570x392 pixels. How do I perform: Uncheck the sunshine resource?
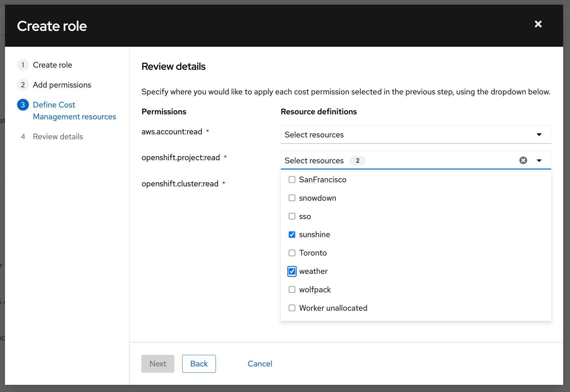[292, 235]
